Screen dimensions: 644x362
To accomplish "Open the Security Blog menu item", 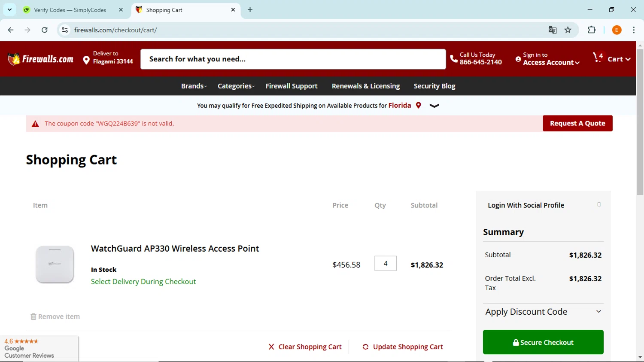I will click(434, 86).
